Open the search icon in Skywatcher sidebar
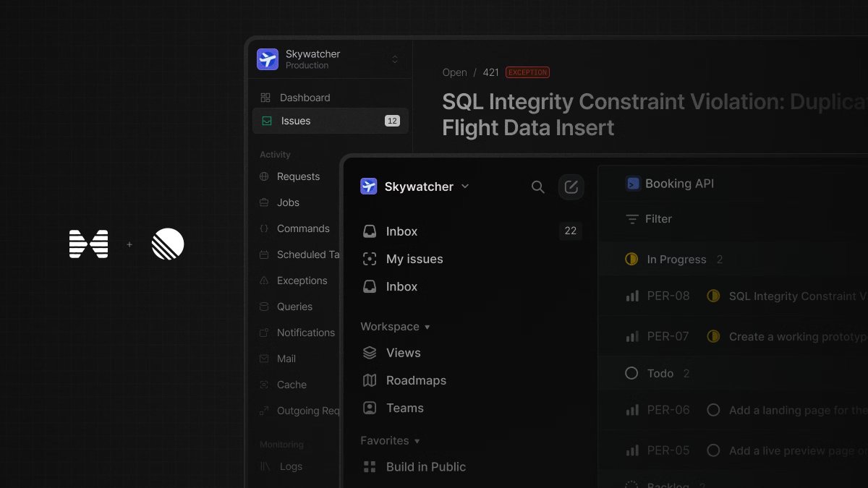868x488 pixels. pos(537,187)
